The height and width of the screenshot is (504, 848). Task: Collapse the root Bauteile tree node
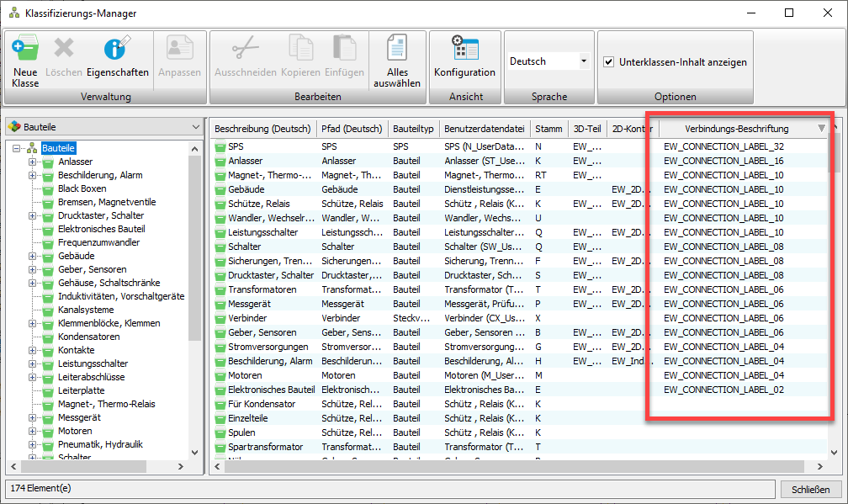[x=18, y=148]
